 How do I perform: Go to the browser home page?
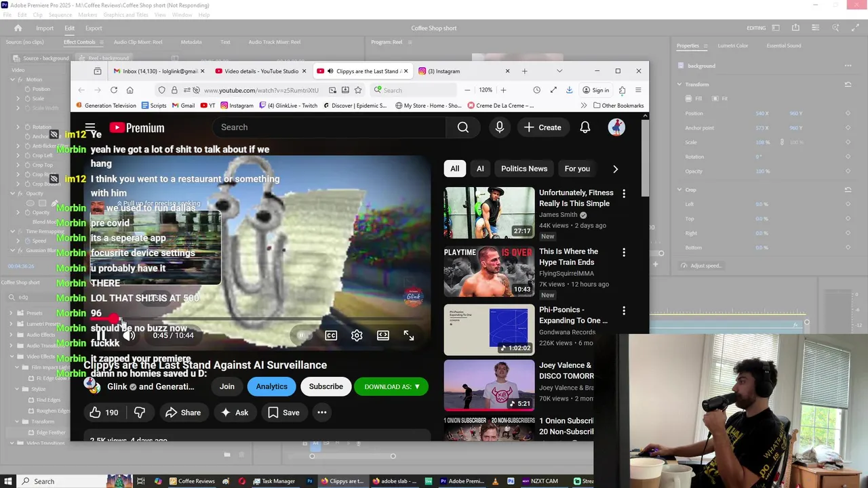pyautogui.click(x=130, y=90)
